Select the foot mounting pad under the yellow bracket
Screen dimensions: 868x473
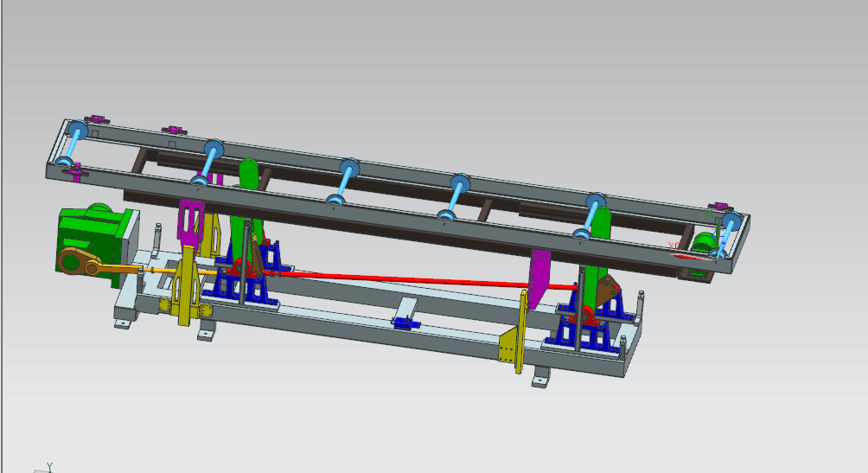coord(540,381)
